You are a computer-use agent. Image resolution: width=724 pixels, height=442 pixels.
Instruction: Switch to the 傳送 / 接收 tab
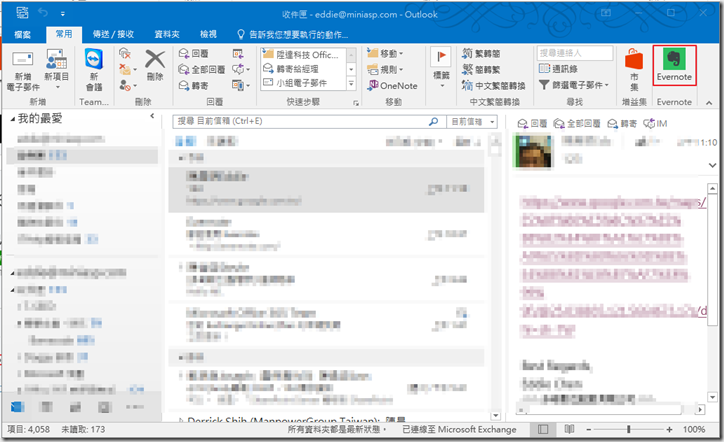pos(113,34)
